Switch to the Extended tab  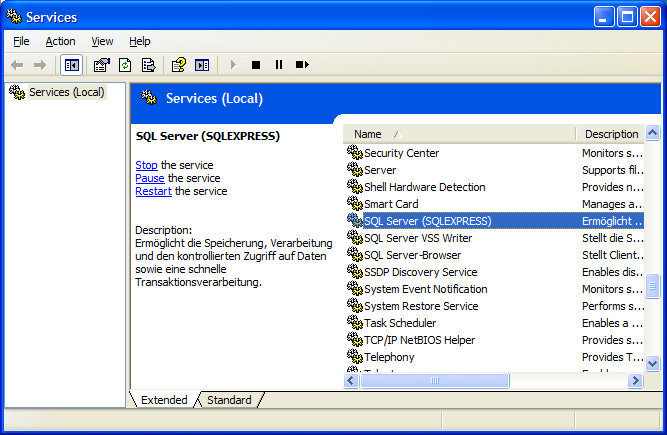pyautogui.click(x=164, y=400)
